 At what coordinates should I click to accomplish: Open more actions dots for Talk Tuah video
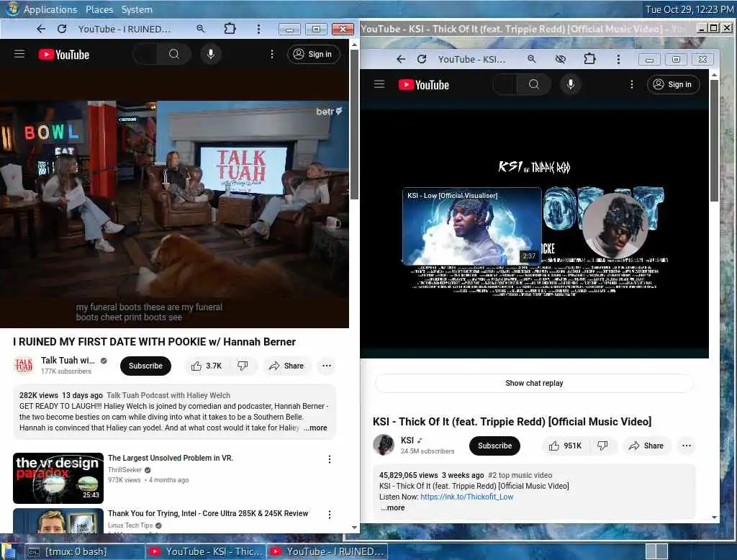click(327, 366)
